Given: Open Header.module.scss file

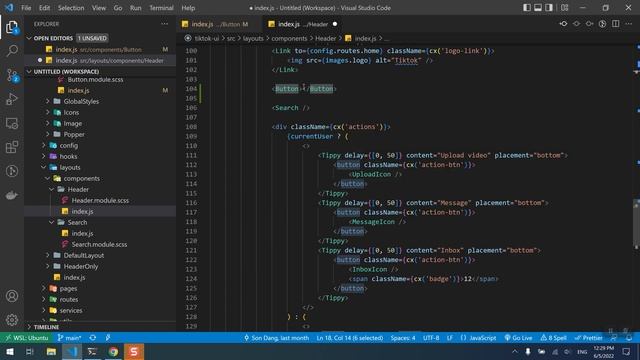Looking at the screenshot, I should pos(100,200).
